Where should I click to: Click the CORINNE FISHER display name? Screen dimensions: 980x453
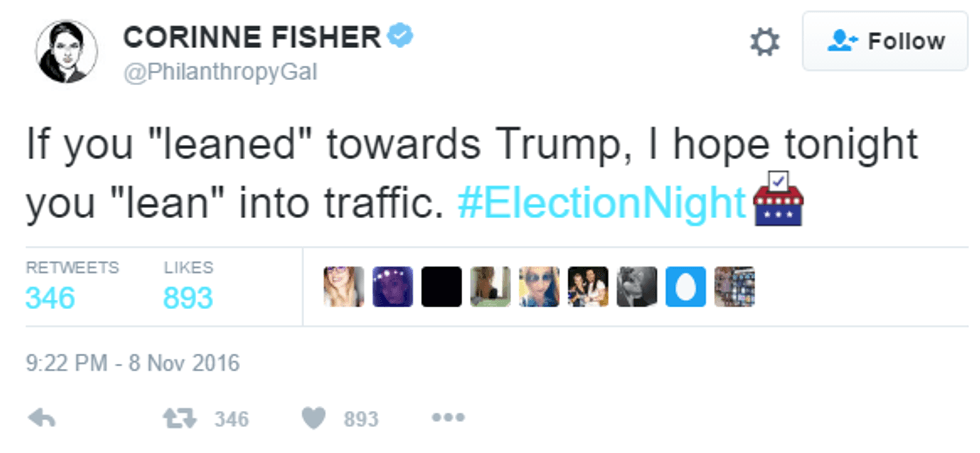(x=251, y=38)
